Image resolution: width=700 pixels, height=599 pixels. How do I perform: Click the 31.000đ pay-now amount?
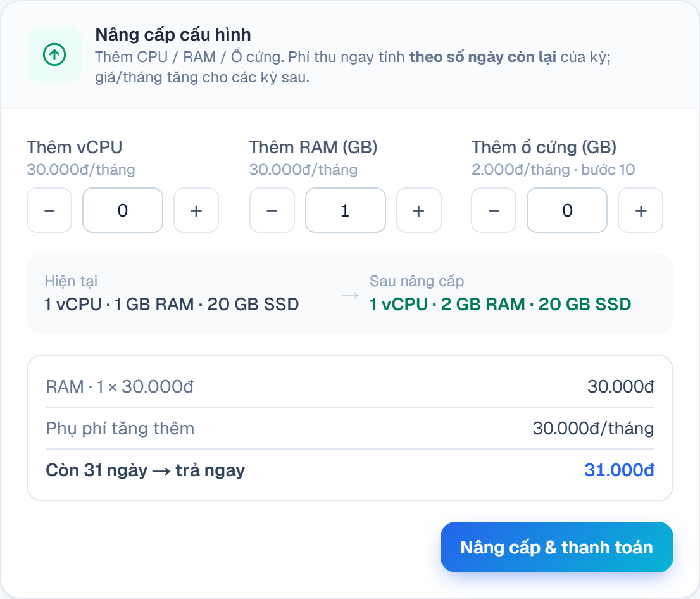pyautogui.click(x=619, y=470)
